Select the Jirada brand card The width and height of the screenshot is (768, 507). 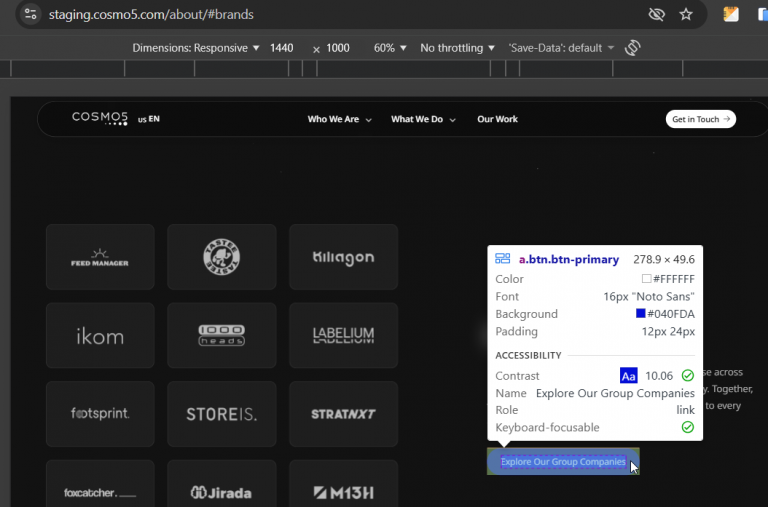point(221,483)
